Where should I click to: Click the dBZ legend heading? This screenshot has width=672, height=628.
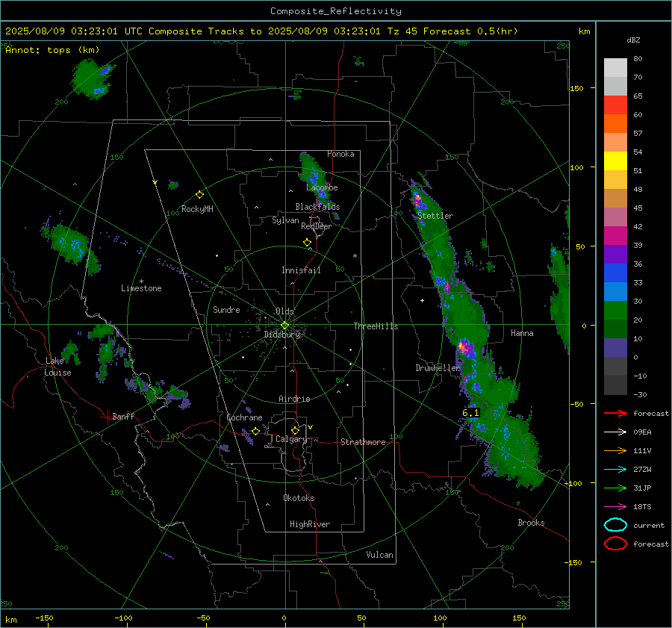point(633,40)
